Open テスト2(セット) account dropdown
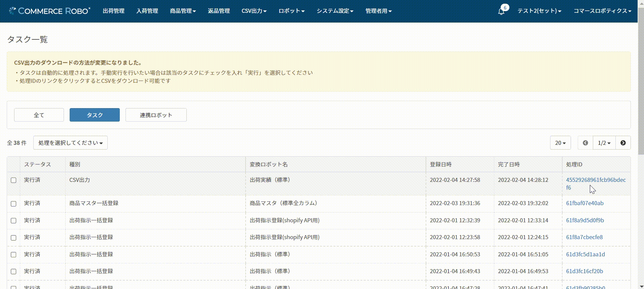The image size is (644, 289). (539, 11)
